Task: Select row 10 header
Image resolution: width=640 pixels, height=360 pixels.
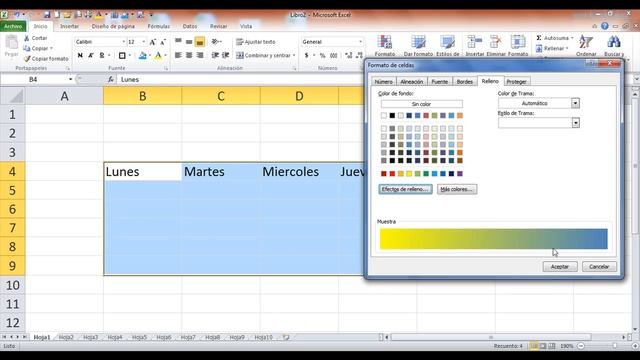Action: tap(13, 285)
